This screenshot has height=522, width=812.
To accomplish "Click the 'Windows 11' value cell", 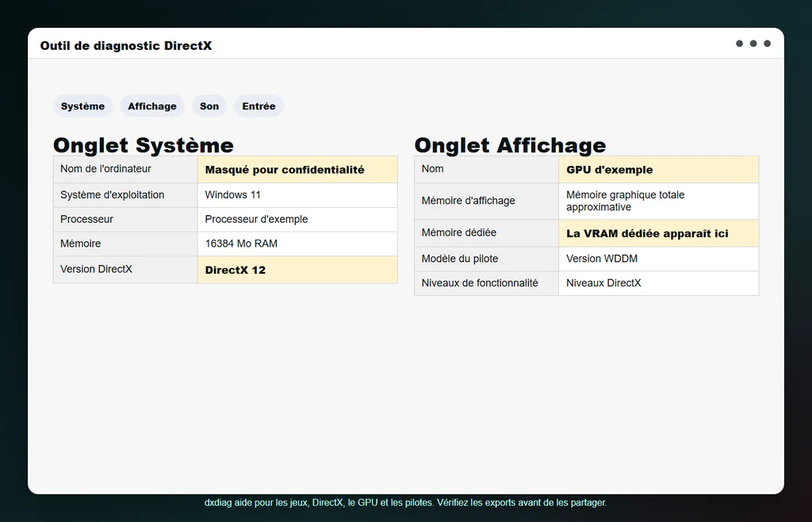I will (x=297, y=195).
